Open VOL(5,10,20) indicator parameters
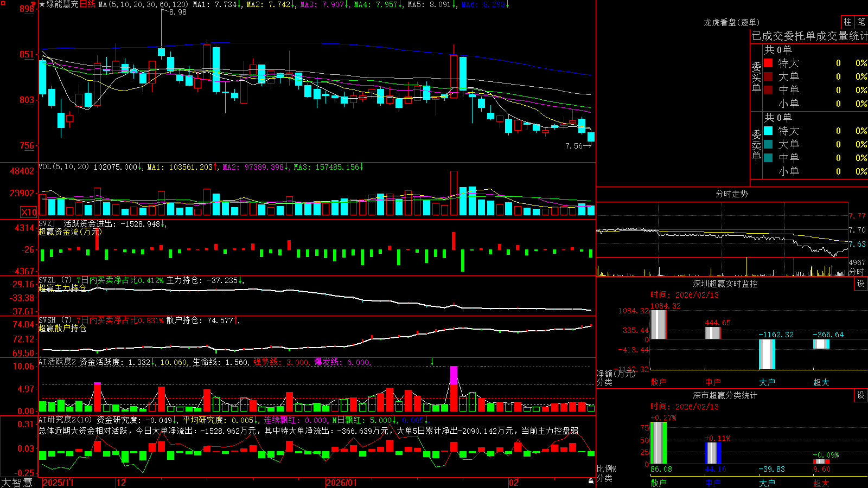The height and width of the screenshot is (488, 868). pyautogui.click(x=64, y=167)
